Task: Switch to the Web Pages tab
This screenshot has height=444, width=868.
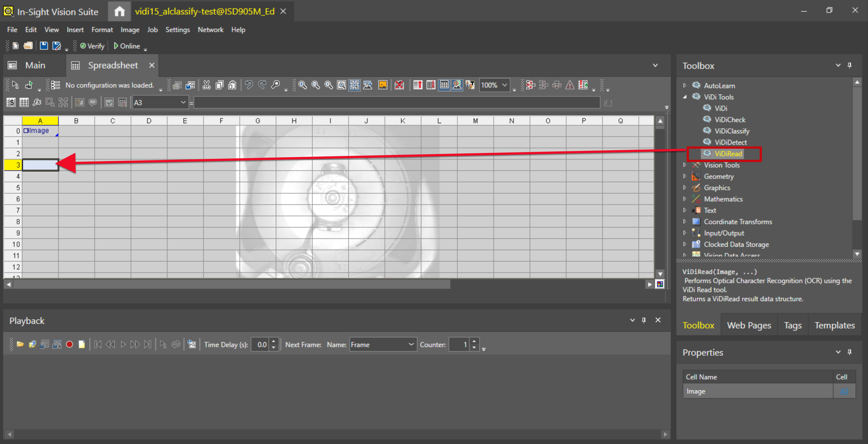Action: [749, 325]
